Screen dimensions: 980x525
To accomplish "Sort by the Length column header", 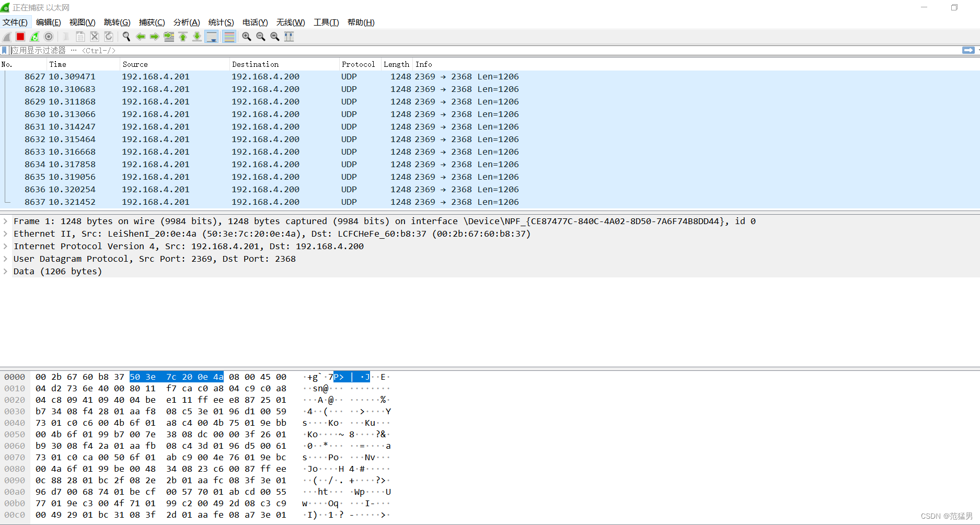I will pos(397,64).
